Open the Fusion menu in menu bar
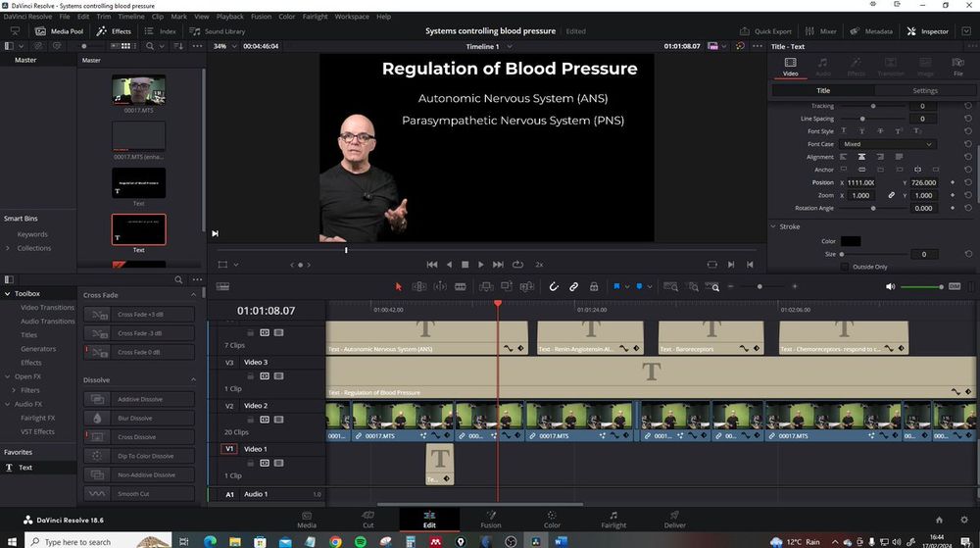This screenshot has width=980, height=548. 261,17
